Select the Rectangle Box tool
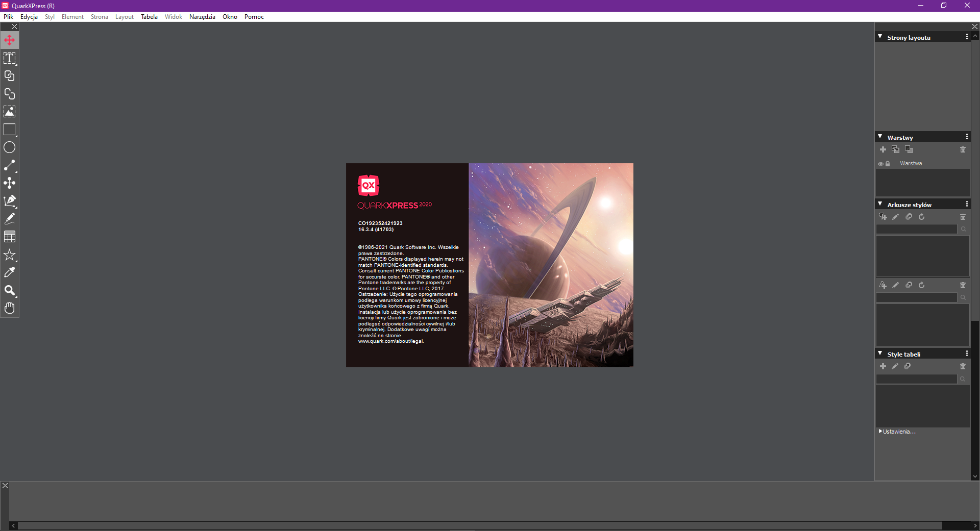980x531 pixels. click(10, 130)
